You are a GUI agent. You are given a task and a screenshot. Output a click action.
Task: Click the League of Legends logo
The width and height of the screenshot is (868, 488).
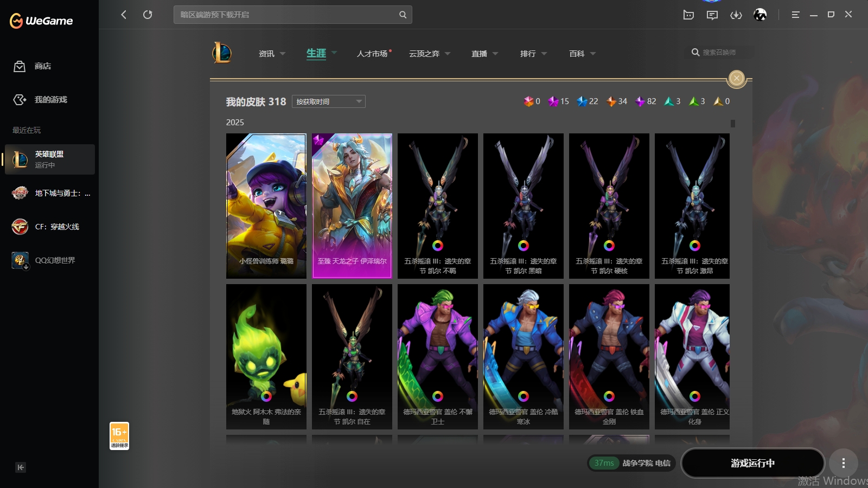click(222, 53)
